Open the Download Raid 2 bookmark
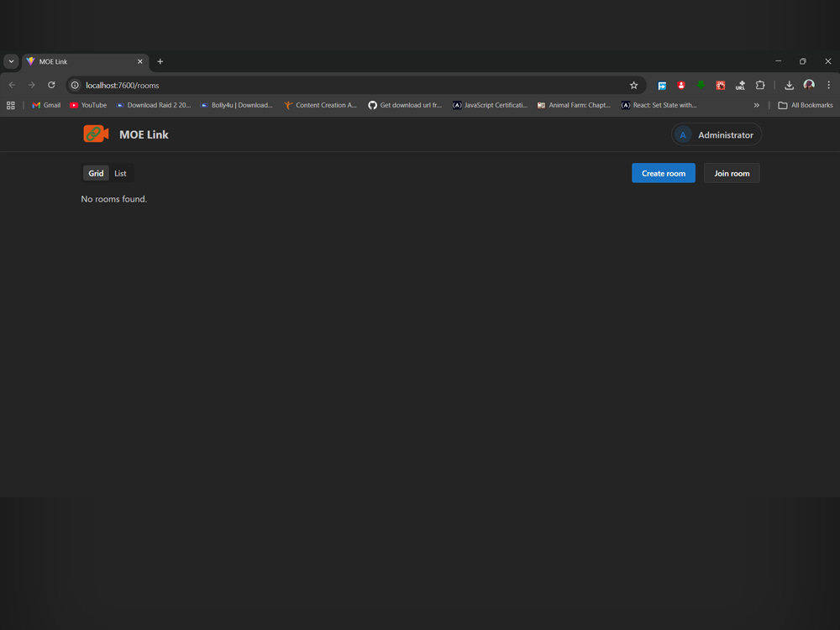840x630 pixels. click(x=154, y=106)
